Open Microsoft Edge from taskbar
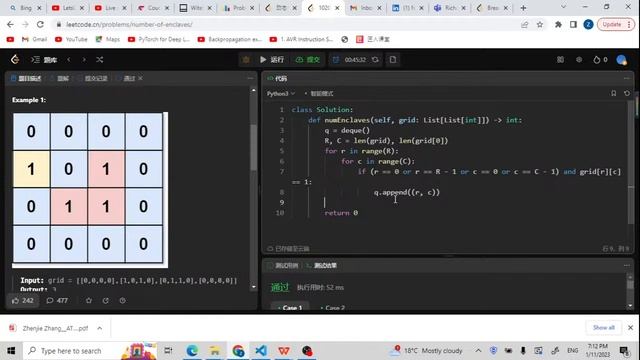Viewport: 640px width, 360px height. (192, 351)
